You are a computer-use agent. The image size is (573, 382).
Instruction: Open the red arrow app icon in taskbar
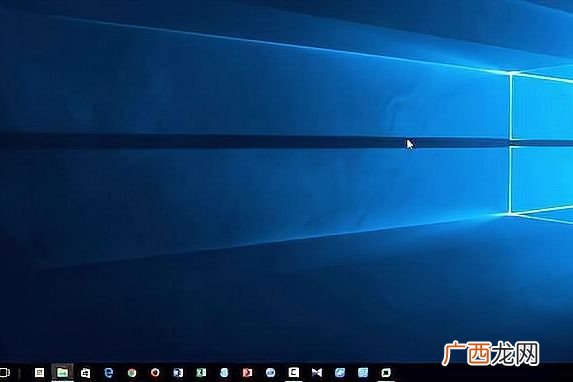click(247, 372)
